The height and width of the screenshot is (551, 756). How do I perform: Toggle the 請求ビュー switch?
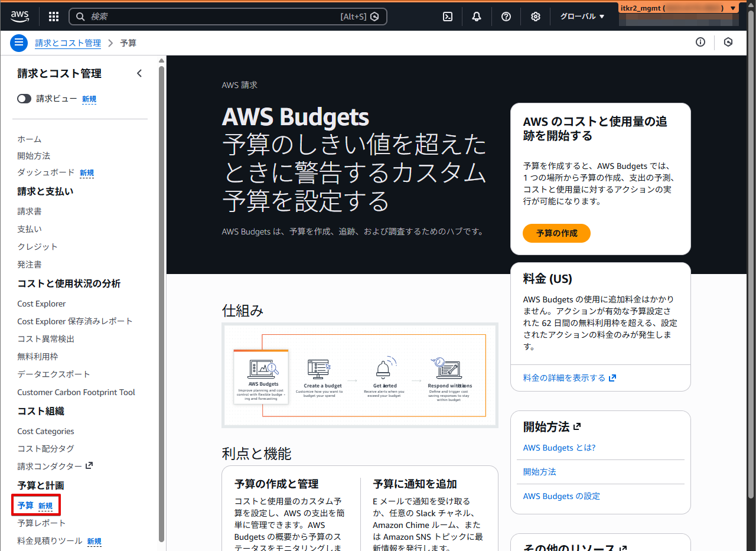(24, 99)
